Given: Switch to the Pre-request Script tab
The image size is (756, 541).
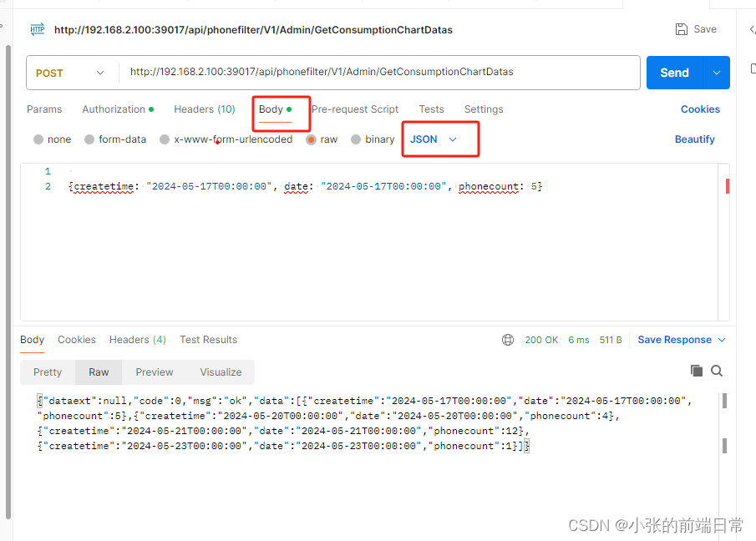Looking at the screenshot, I should (x=354, y=109).
